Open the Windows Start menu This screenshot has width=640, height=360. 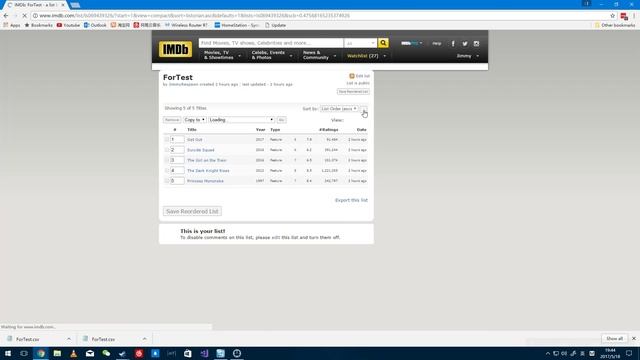(8, 353)
